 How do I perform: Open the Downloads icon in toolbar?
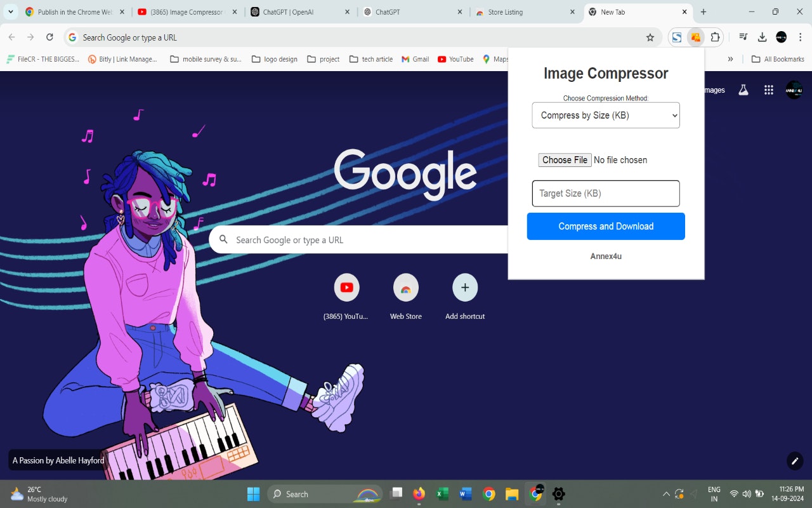coord(762,37)
